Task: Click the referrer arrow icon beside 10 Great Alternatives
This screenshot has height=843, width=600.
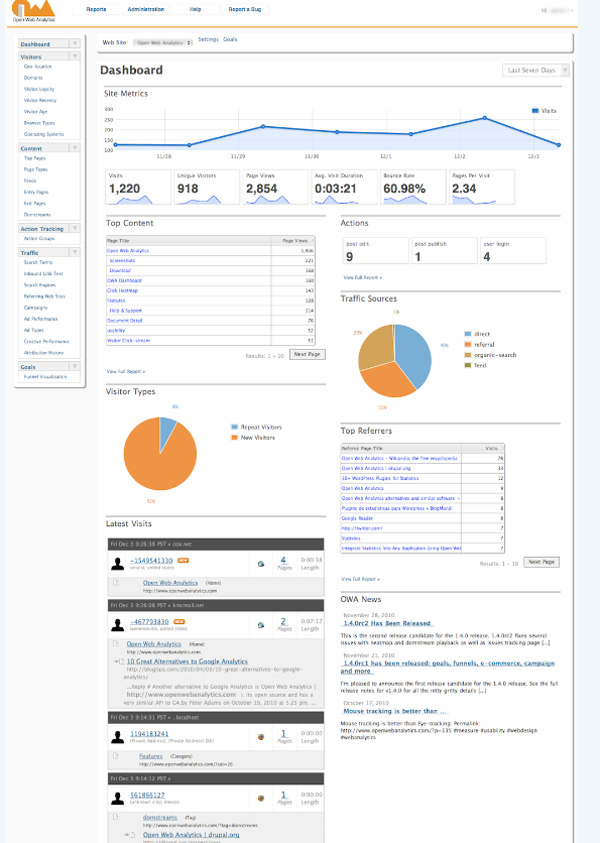Action: click(119, 661)
